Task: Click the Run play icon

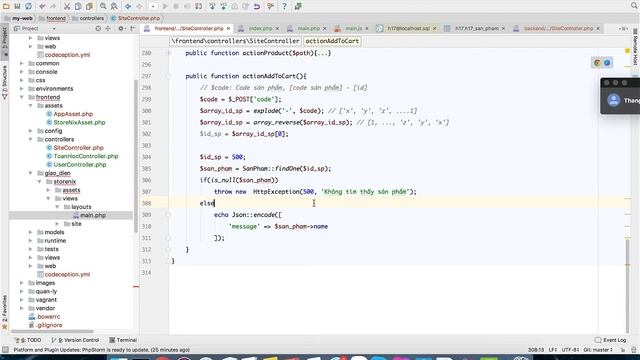Action: [165, 6]
